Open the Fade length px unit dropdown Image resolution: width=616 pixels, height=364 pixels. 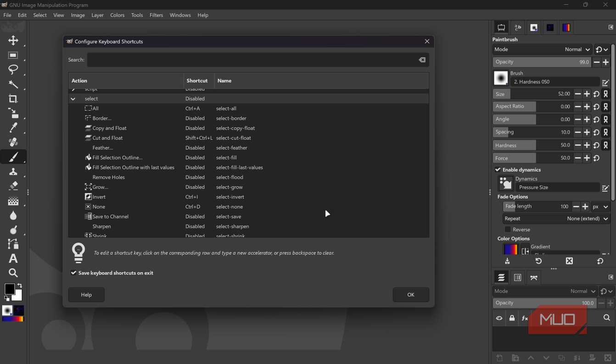(x=600, y=207)
